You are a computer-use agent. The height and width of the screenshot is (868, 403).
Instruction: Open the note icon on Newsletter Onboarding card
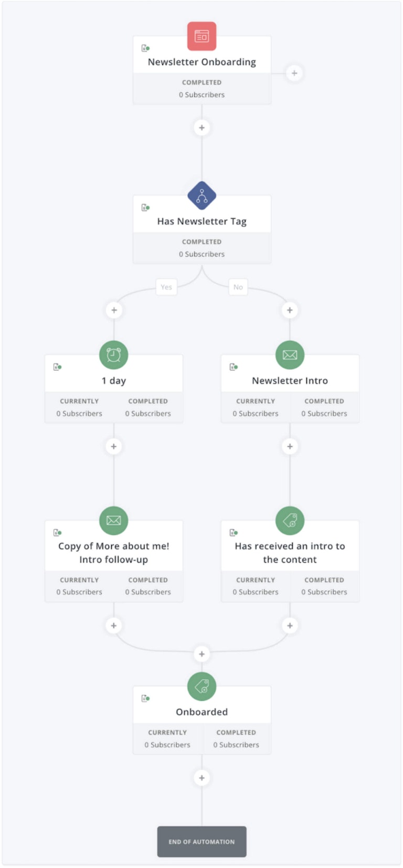[145, 48]
